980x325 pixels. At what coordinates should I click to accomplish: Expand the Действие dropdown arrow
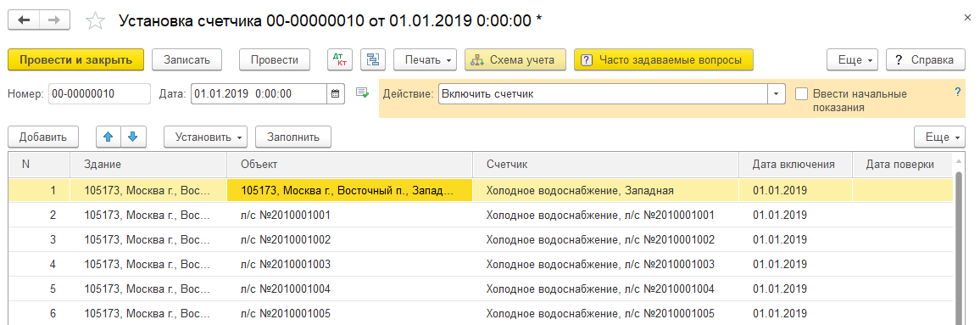pyautogui.click(x=777, y=93)
